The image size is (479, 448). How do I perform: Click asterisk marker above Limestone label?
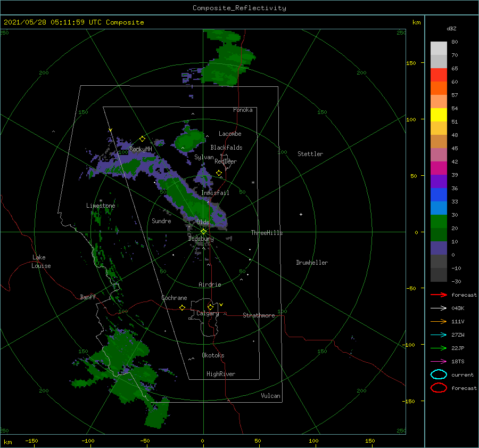coord(101,201)
